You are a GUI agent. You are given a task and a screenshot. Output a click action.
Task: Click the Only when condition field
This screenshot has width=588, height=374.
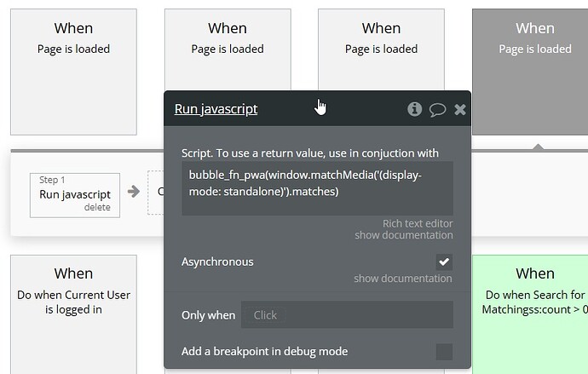coord(347,314)
